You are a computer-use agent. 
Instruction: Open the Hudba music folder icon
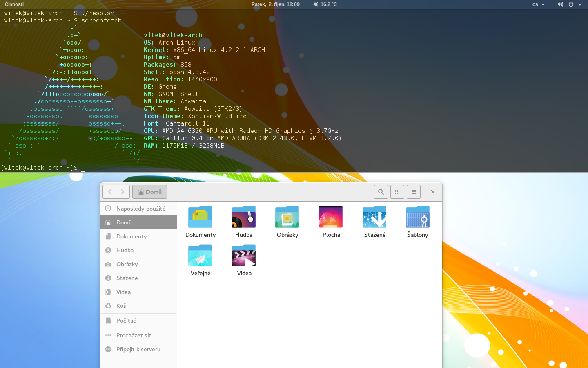(x=244, y=217)
